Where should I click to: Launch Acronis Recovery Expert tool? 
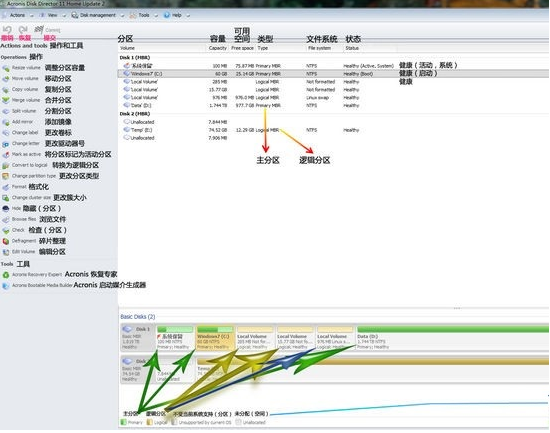[32, 275]
